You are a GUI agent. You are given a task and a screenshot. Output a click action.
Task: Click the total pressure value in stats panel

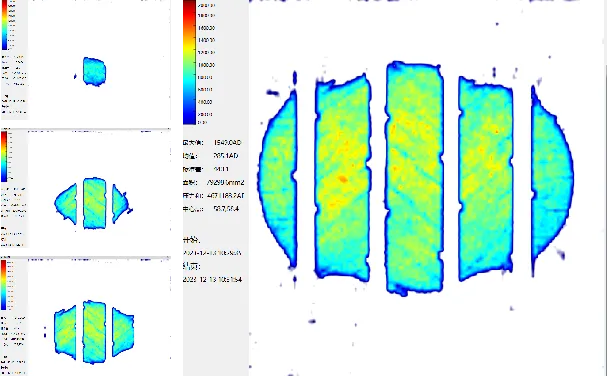225,196
